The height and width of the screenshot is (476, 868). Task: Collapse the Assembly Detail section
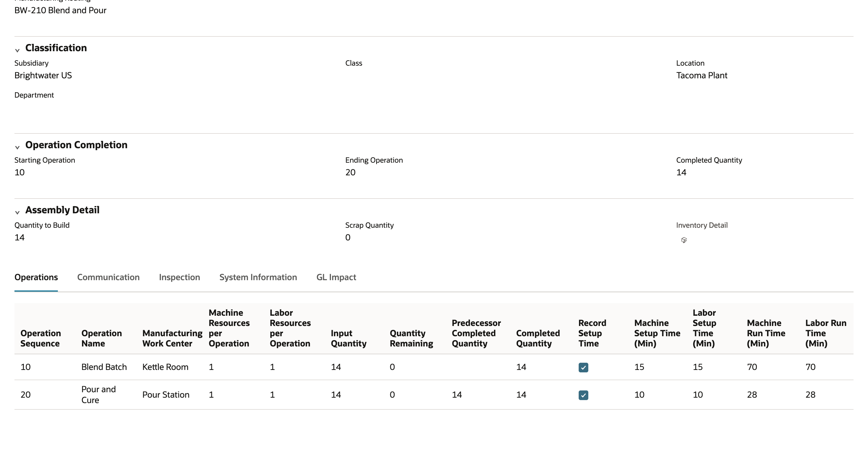[x=17, y=212]
